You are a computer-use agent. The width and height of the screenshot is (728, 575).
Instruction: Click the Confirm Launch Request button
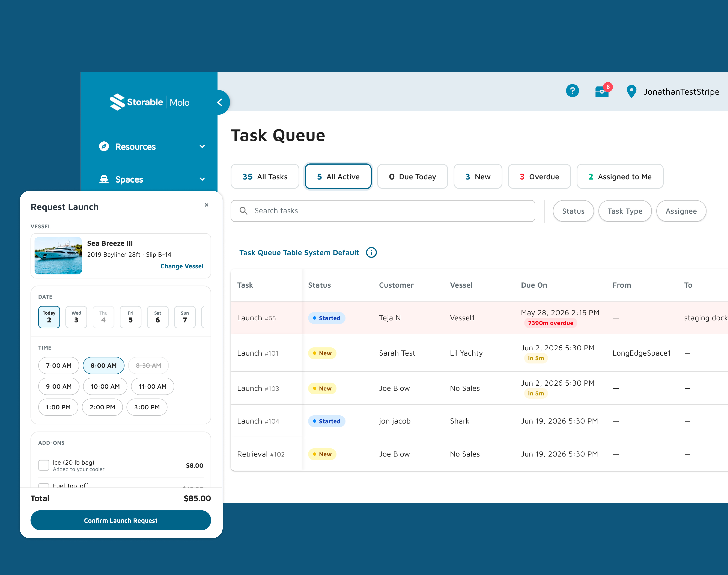[121, 521]
